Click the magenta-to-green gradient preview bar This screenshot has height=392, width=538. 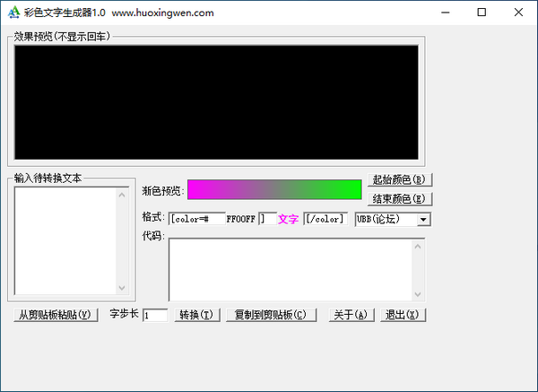[274, 189]
